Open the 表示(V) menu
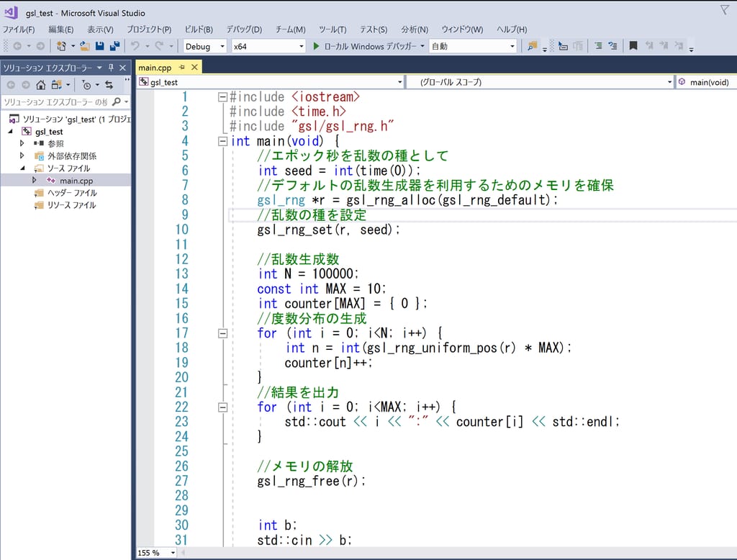Image resolution: width=737 pixels, height=560 pixels. coord(100,30)
